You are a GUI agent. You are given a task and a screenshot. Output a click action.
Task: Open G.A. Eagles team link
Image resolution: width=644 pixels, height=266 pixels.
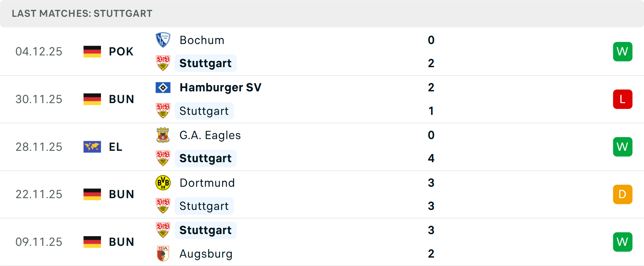click(x=210, y=135)
